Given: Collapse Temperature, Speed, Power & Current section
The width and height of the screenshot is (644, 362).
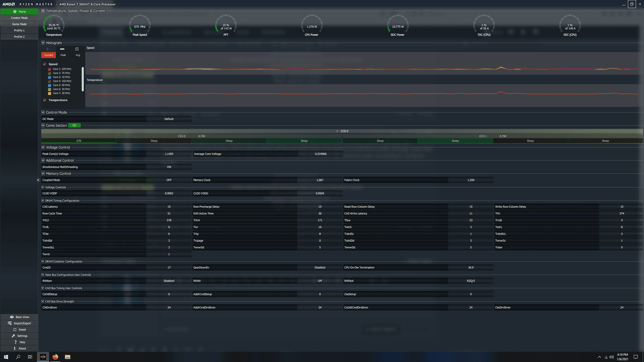Looking at the screenshot, I should (x=43, y=11).
